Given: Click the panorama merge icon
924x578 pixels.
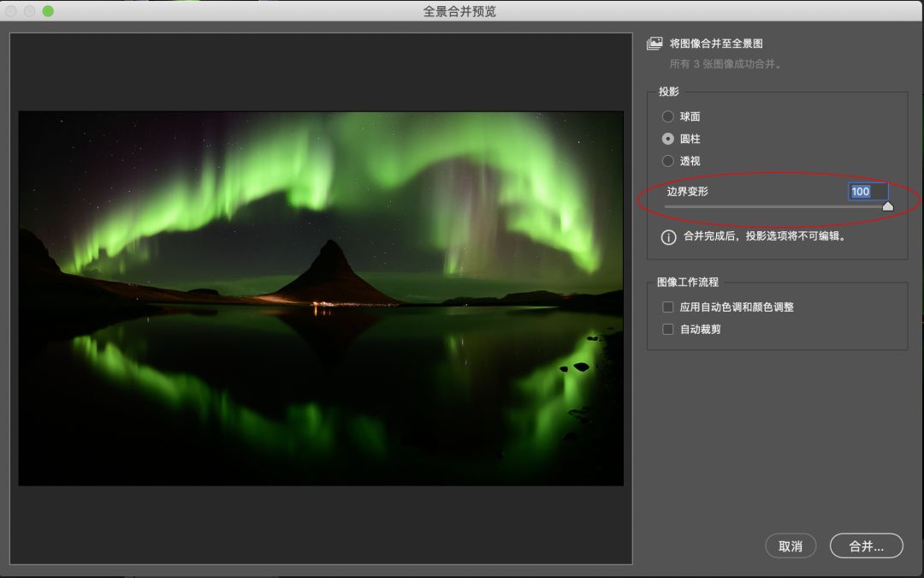Looking at the screenshot, I should [x=654, y=43].
